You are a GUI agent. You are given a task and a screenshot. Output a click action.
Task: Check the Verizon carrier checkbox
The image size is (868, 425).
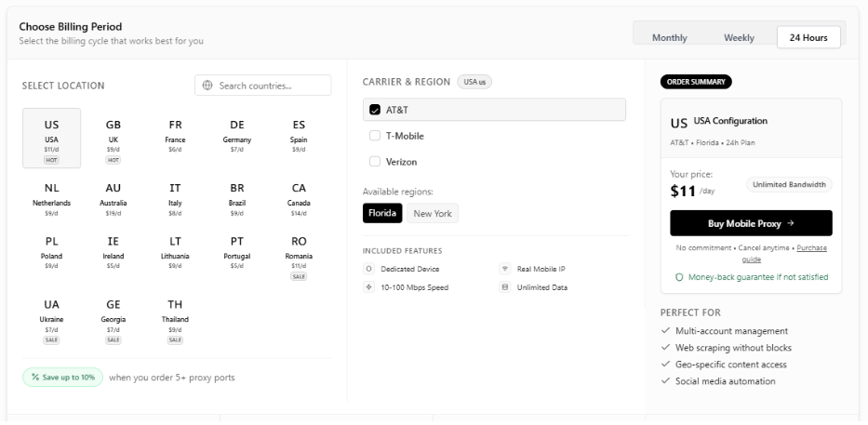tap(375, 162)
